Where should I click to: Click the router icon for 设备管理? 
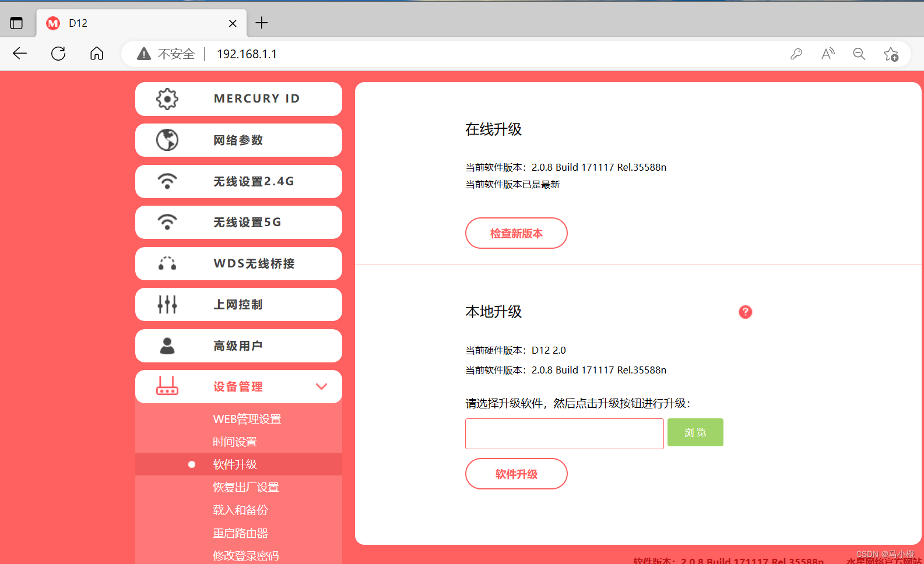click(x=167, y=386)
